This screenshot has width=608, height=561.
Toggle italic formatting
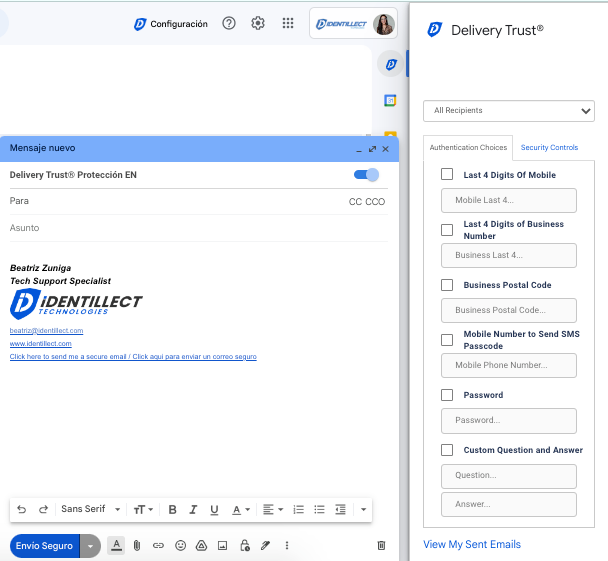(x=193, y=509)
